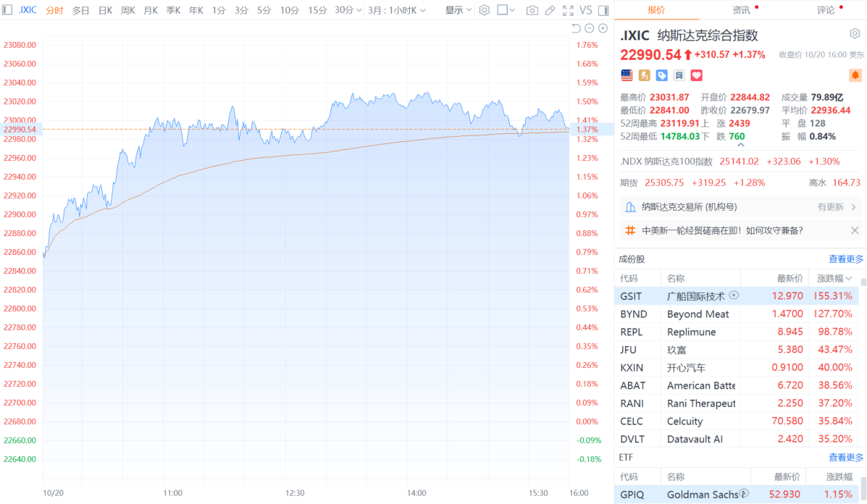Click the blue tag icon in the quote panel
Viewport: 867px width, 504px height.
point(661,75)
